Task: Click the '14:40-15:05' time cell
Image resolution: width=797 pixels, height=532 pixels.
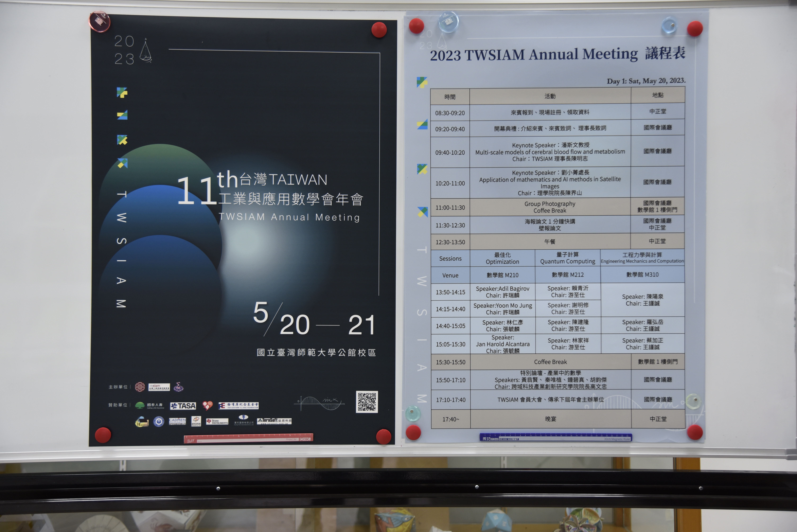Action: coord(451,326)
